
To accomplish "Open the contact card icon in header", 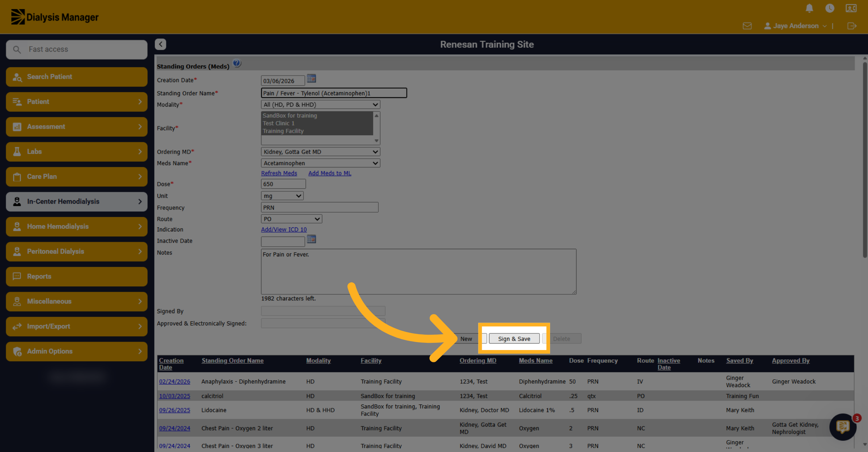I will (851, 8).
